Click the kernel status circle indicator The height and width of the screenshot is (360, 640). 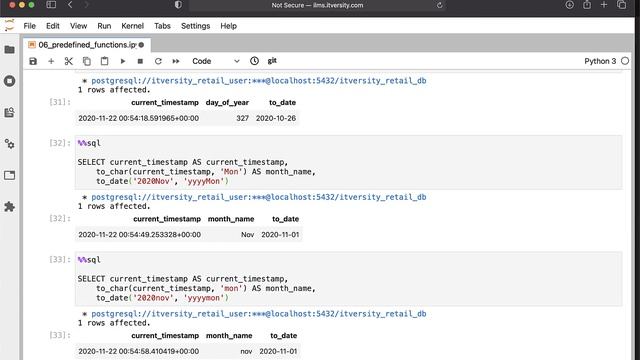[625, 61]
